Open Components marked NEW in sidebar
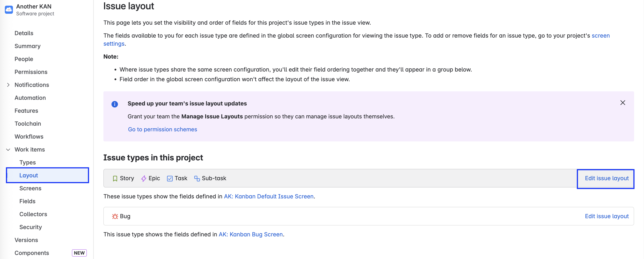 click(x=32, y=253)
